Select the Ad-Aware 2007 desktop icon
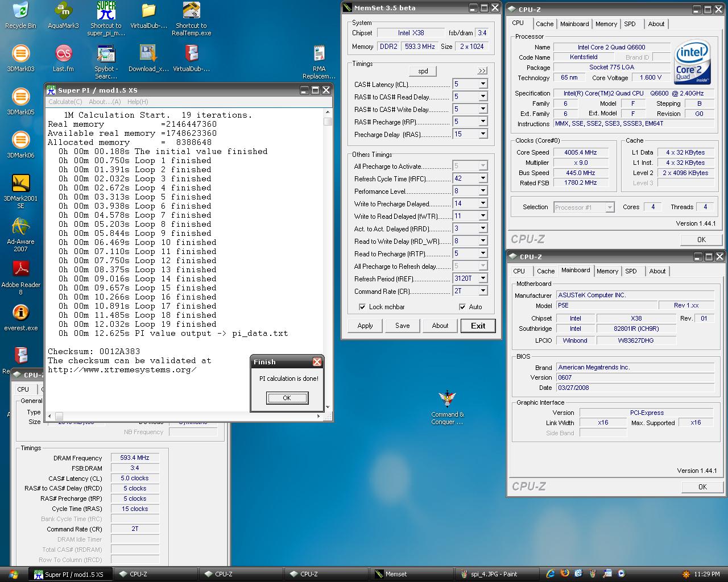 point(20,235)
